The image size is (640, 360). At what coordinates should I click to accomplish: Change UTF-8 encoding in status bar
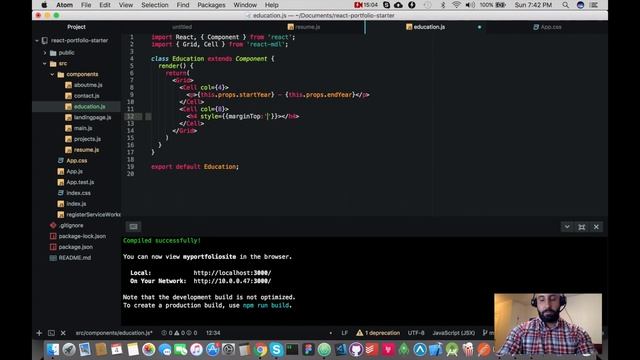pyautogui.click(x=416, y=333)
